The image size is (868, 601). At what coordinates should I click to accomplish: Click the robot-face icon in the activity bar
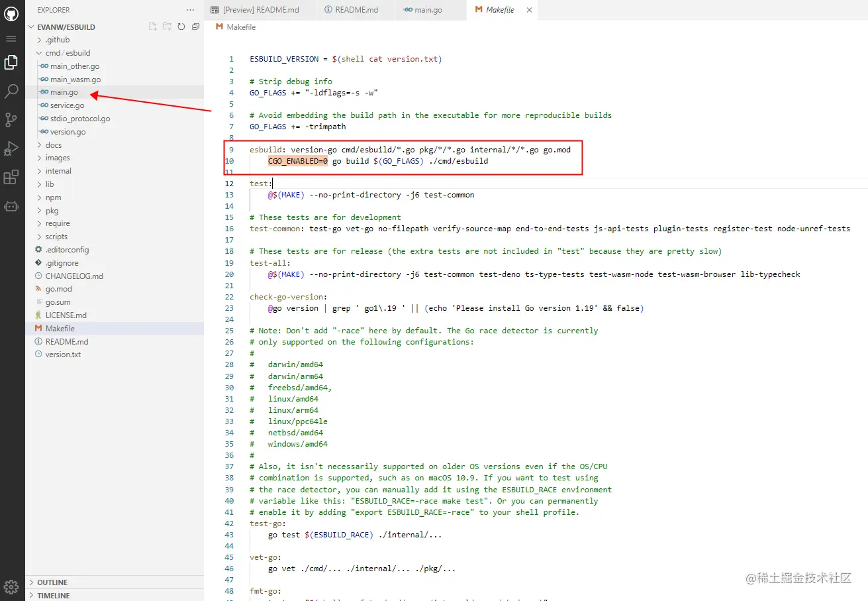tap(11, 206)
